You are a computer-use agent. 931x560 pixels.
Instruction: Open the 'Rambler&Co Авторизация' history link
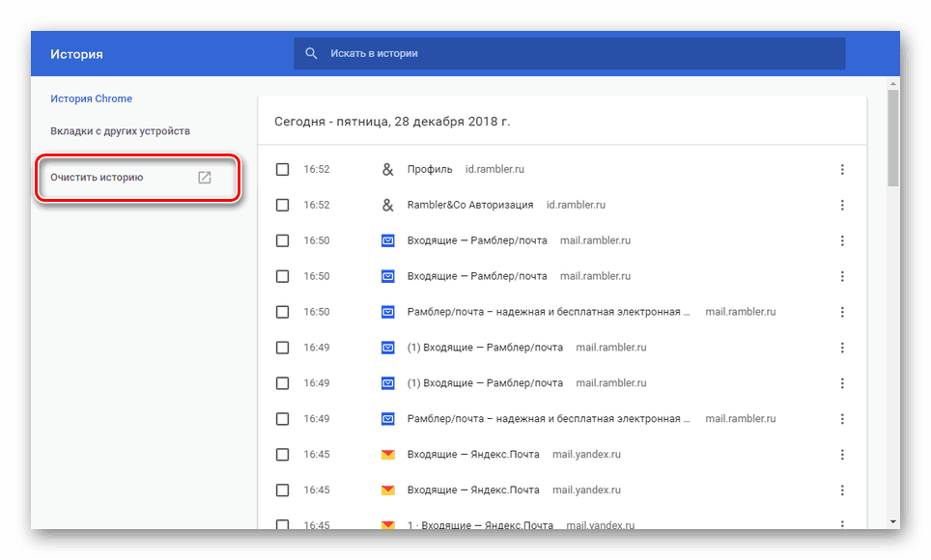tap(470, 205)
